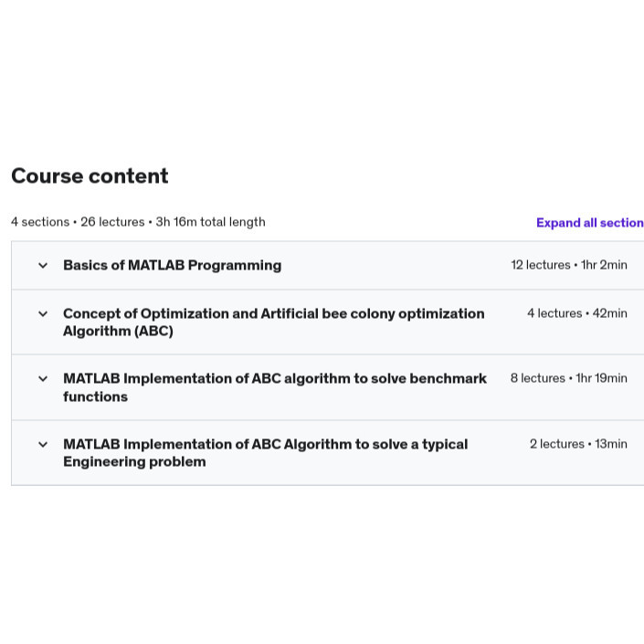
Task: Click the 4 lectures • 42min label
Action: pyautogui.click(x=577, y=313)
